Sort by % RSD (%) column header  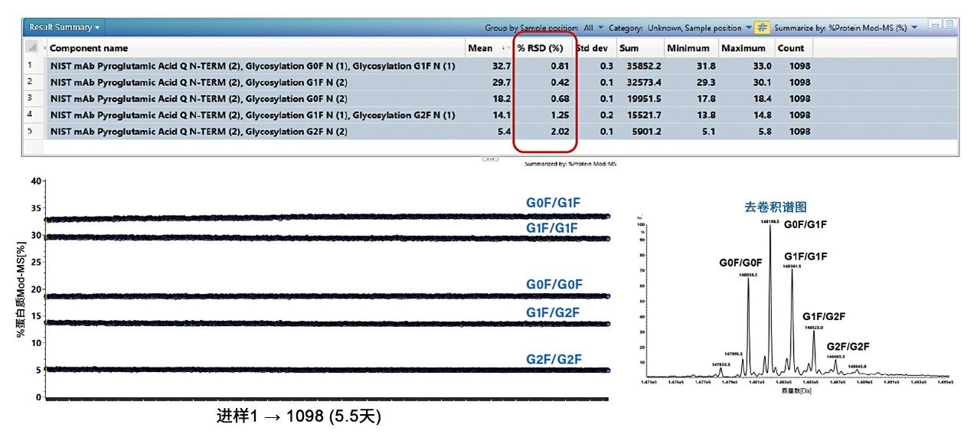coord(540,48)
